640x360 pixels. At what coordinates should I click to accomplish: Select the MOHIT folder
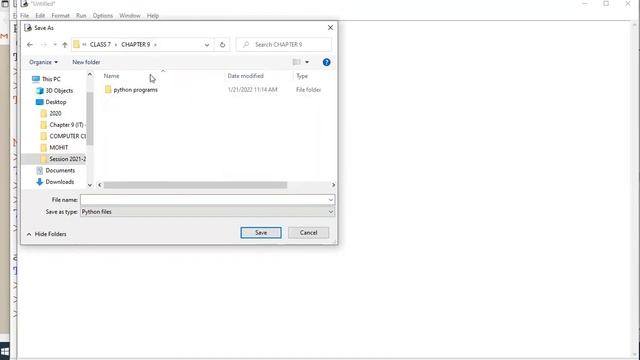point(58,148)
